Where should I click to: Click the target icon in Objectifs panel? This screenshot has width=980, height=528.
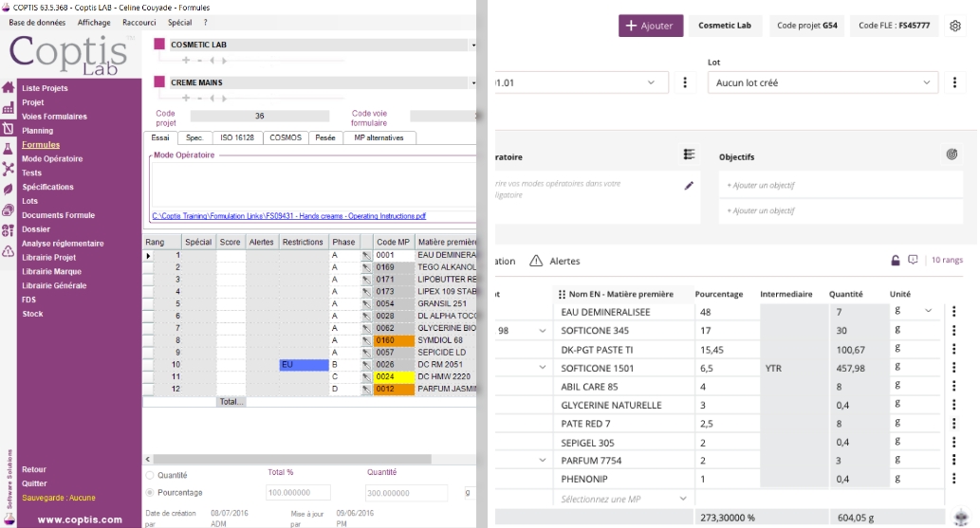click(x=952, y=155)
